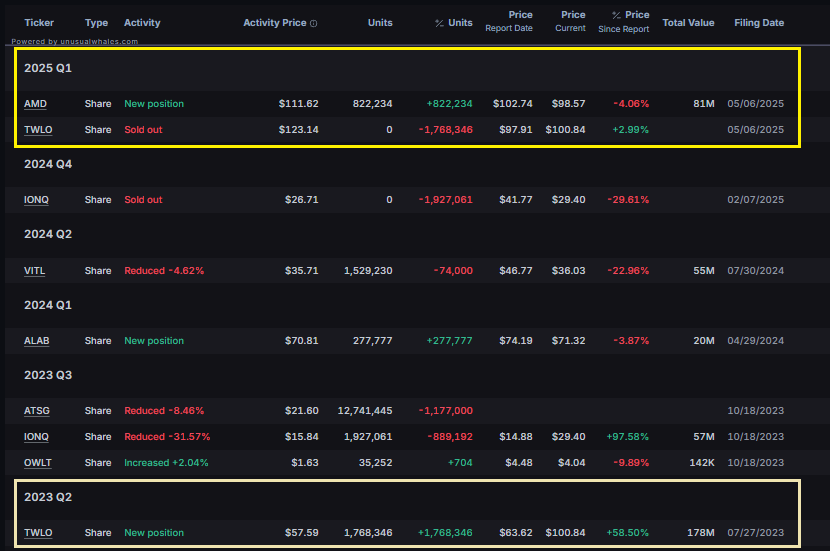Click the 12,741,445 units value

coord(365,410)
